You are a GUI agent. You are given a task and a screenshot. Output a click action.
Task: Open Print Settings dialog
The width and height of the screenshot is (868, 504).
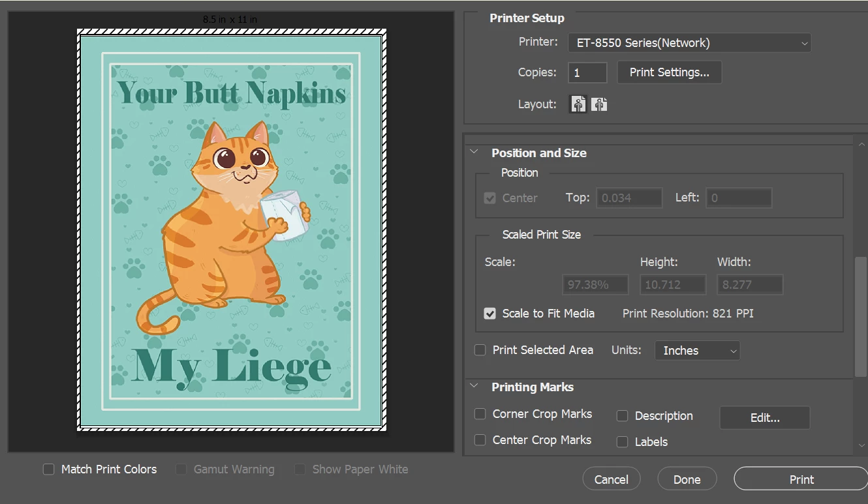point(670,72)
